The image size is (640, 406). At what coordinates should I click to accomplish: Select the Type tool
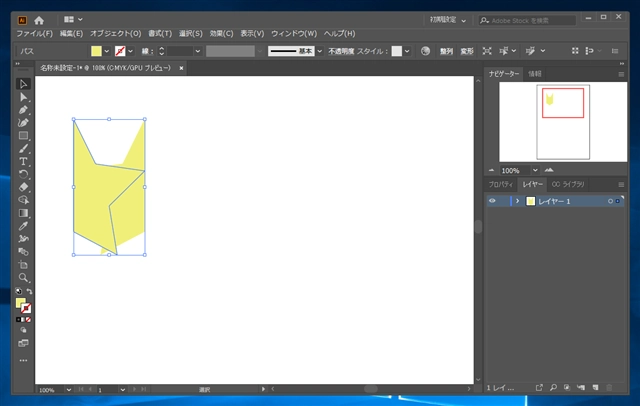pyautogui.click(x=23, y=162)
